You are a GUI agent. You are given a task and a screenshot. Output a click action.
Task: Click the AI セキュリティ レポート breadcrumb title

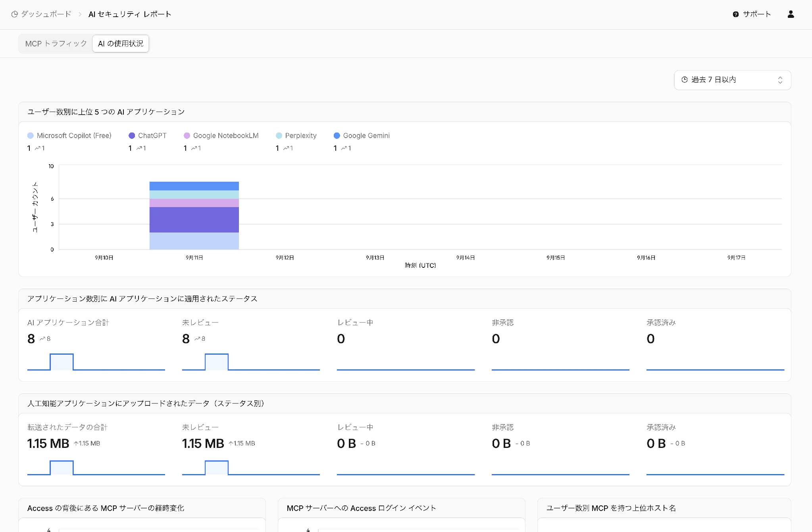click(130, 14)
